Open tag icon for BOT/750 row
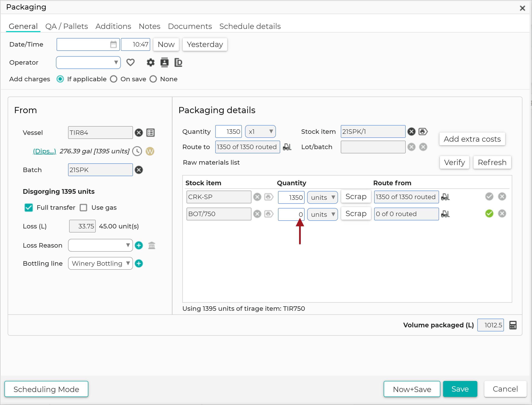 pyautogui.click(x=269, y=214)
